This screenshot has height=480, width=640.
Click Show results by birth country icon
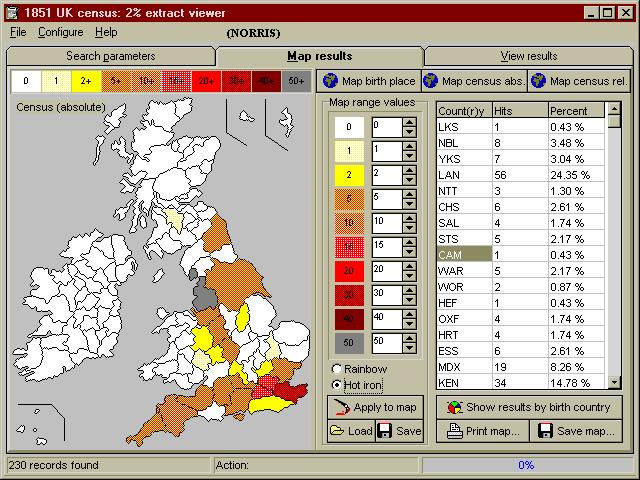[454, 408]
